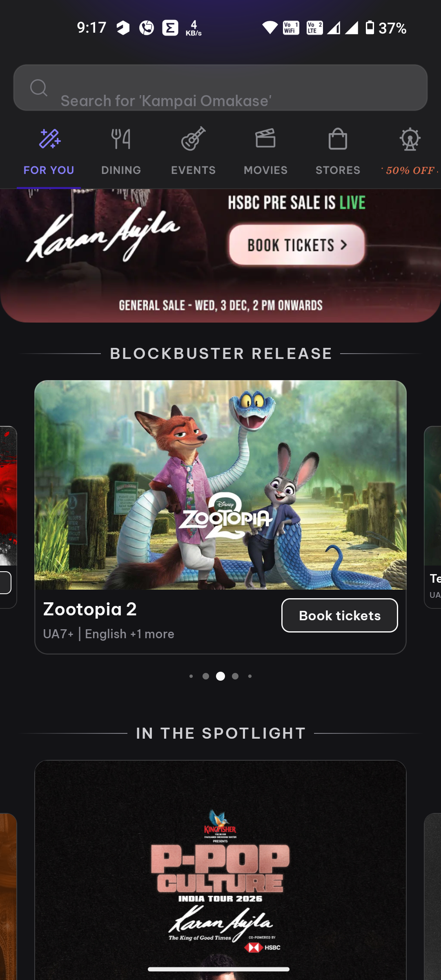Click Book tickets for Zootopia 2
Viewport: 441px width, 980px height.
[x=339, y=615]
